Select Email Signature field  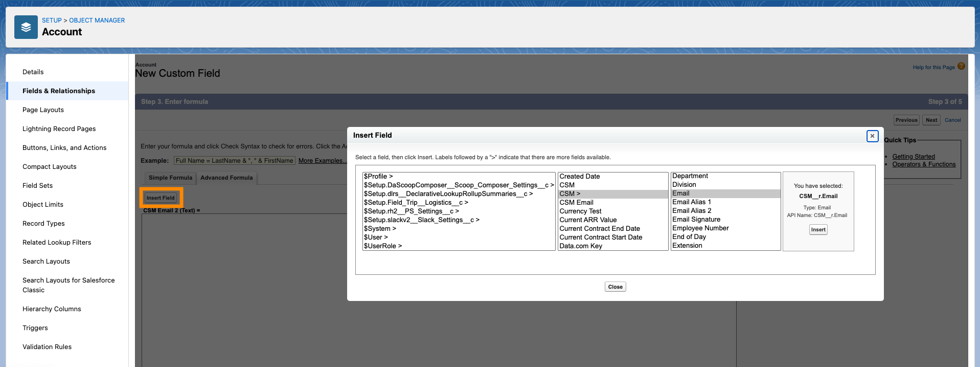pyautogui.click(x=726, y=220)
